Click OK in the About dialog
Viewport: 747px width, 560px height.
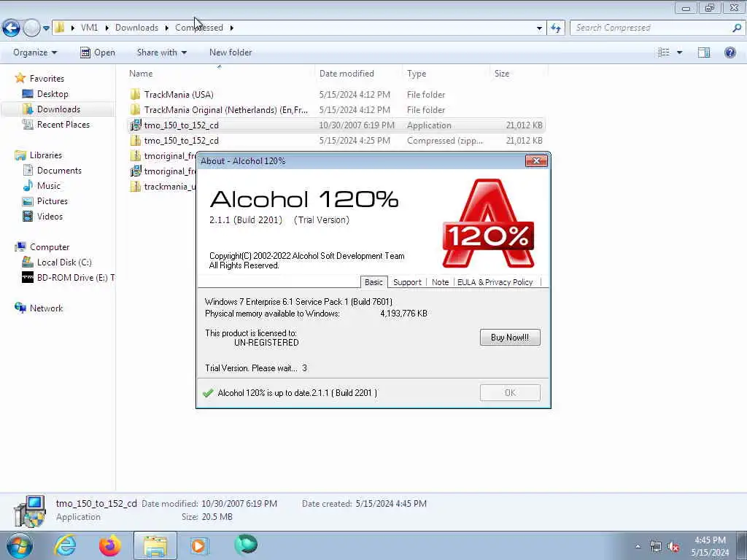[510, 393]
